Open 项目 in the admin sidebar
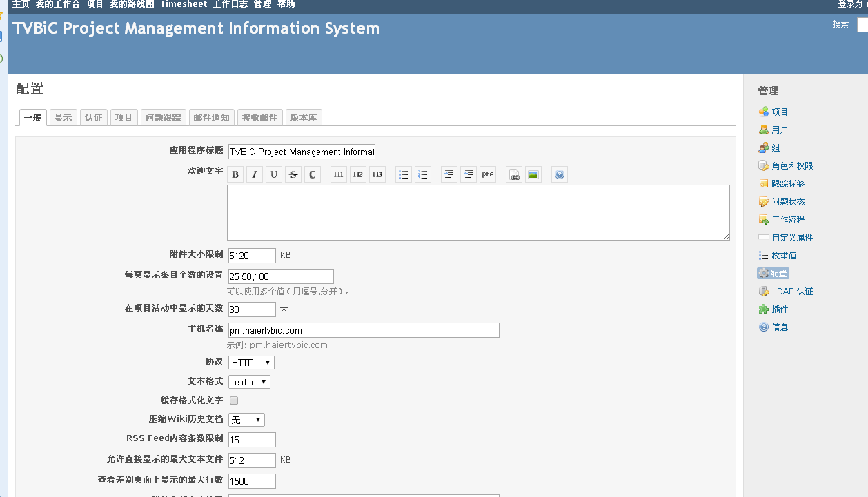The width and height of the screenshot is (868, 497). click(780, 112)
